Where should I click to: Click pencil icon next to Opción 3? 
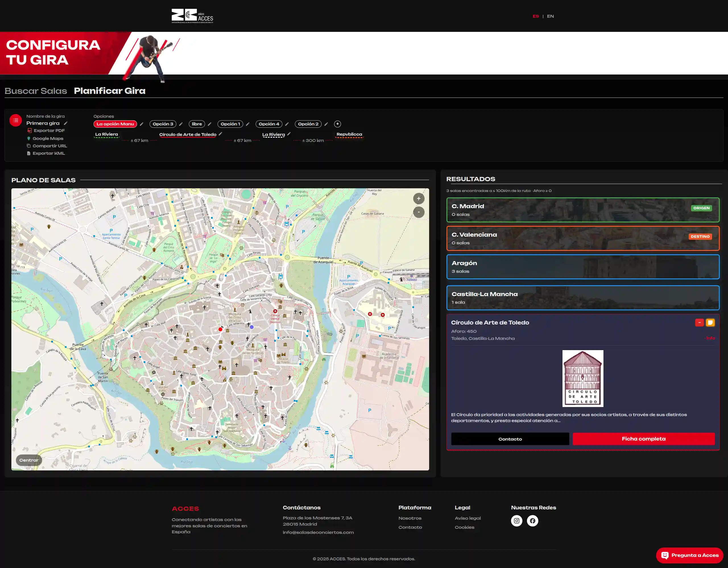[181, 124]
